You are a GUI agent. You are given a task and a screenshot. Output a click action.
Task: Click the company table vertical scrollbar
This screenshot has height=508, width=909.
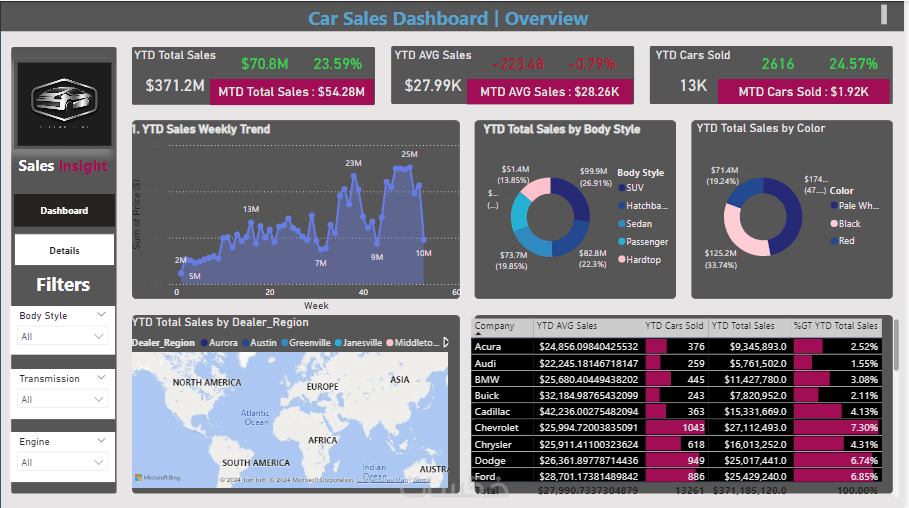pos(896,343)
